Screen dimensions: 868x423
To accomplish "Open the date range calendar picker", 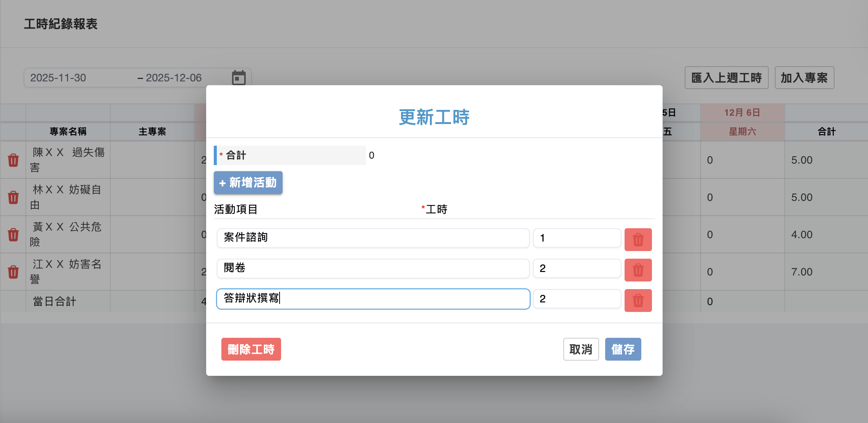I will pyautogui.click(x=238, y=78).
